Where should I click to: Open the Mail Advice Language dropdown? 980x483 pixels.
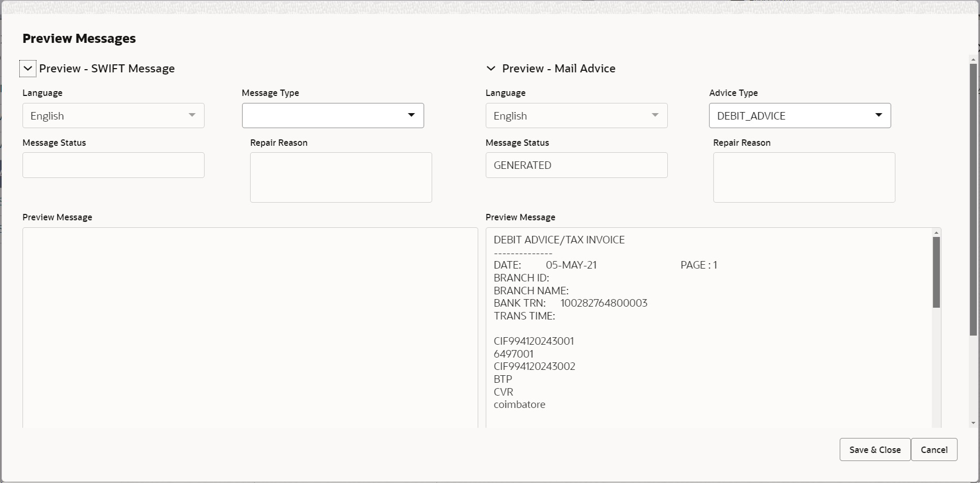[576, 116]
